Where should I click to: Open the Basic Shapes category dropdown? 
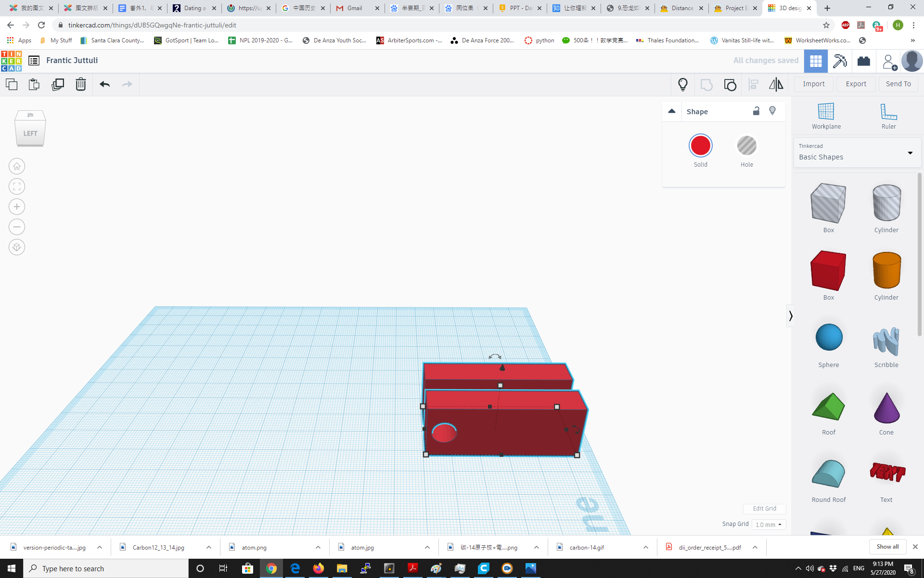[857, 152]
